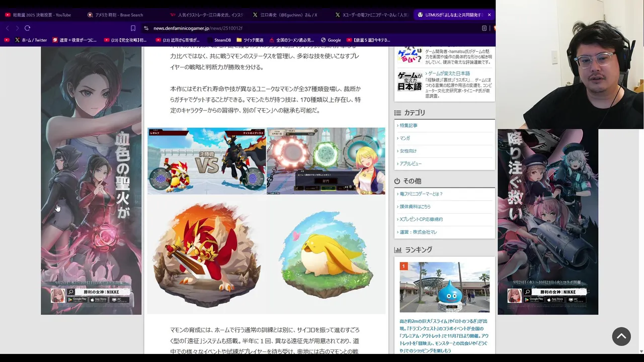Switch to the Xユーザーの電ファミニコゲーマー tab

tap(371, 15)
